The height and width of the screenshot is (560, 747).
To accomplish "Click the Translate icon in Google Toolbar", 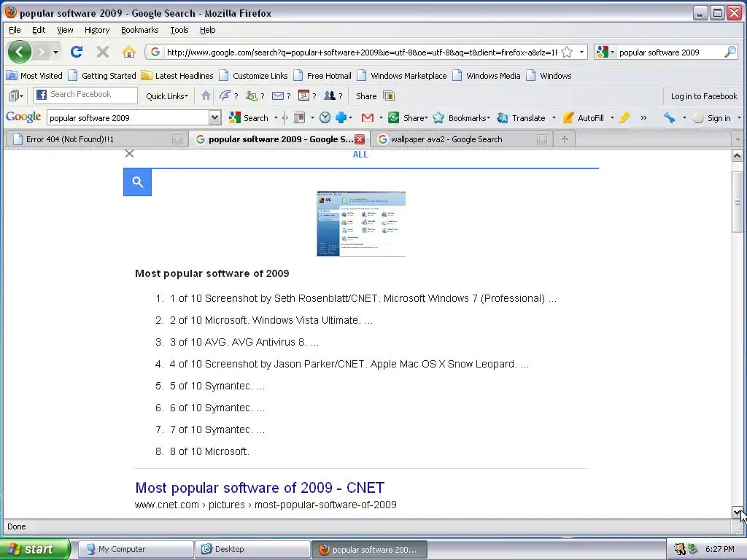I will point(502,117).
